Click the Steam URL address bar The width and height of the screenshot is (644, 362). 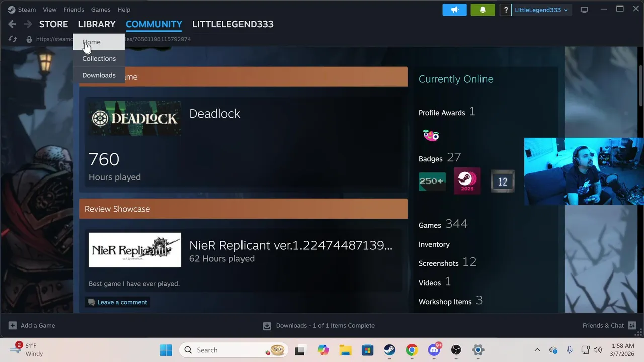pos(113,39)
